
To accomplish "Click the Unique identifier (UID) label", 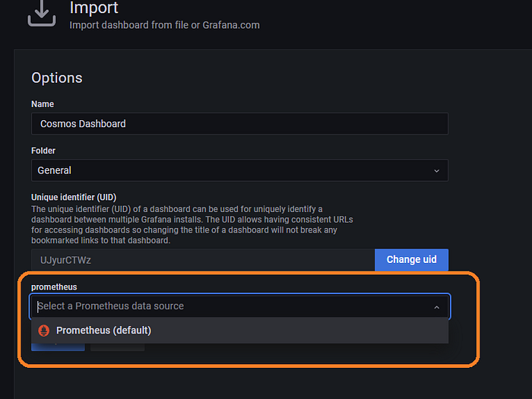I will [x=74, y=197].
